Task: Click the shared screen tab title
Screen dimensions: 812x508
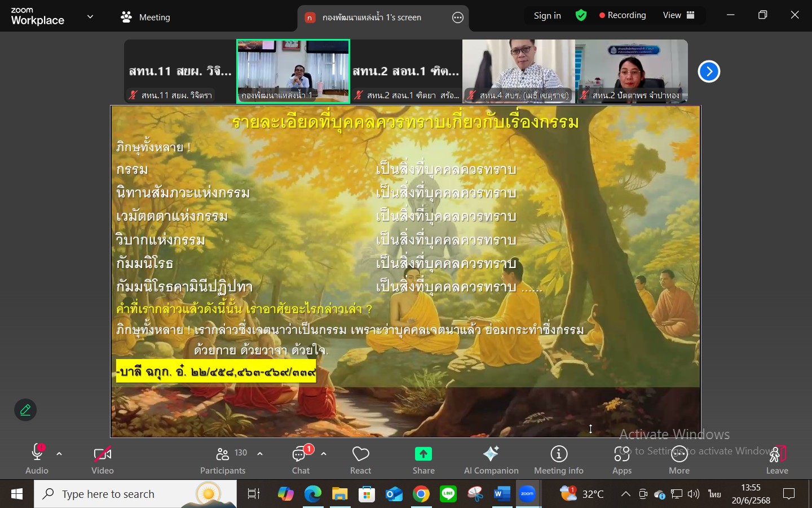Action: pos(372,18)
